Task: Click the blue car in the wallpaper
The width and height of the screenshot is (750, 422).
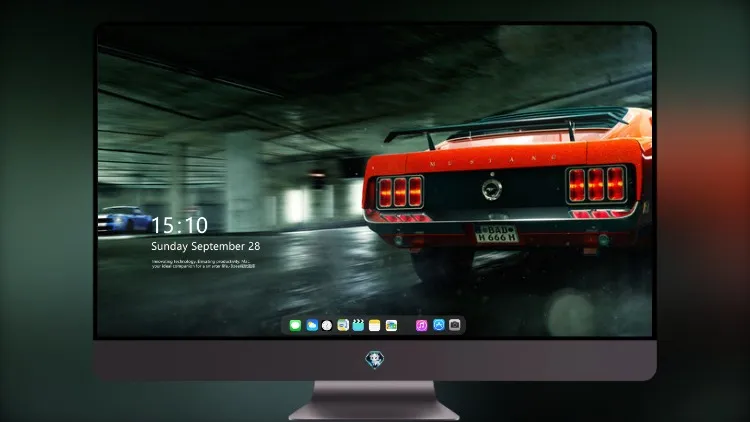Action: pyautogui.click(x=123, y=220)
